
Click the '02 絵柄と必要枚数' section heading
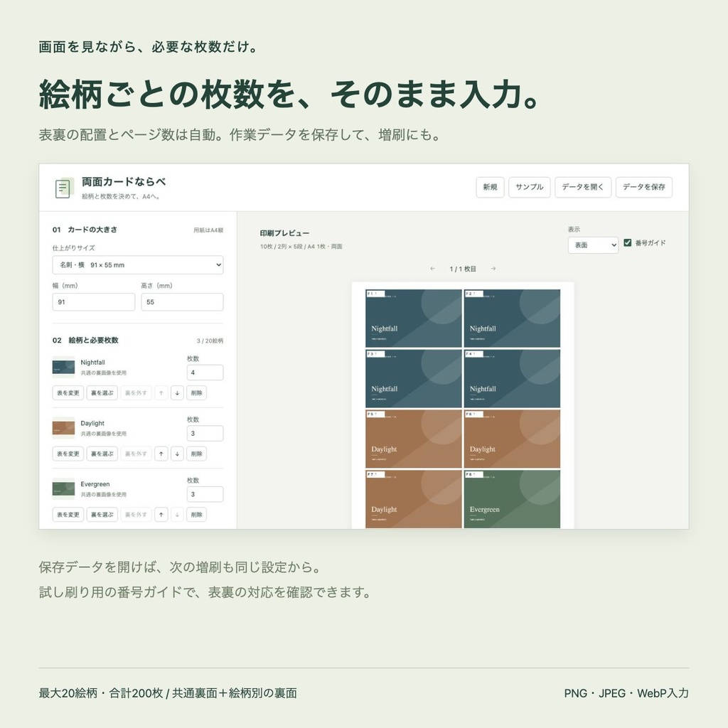(x=85, y=341)
